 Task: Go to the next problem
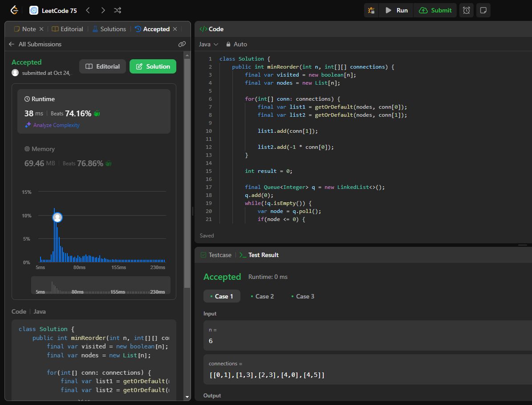[103, 10]
